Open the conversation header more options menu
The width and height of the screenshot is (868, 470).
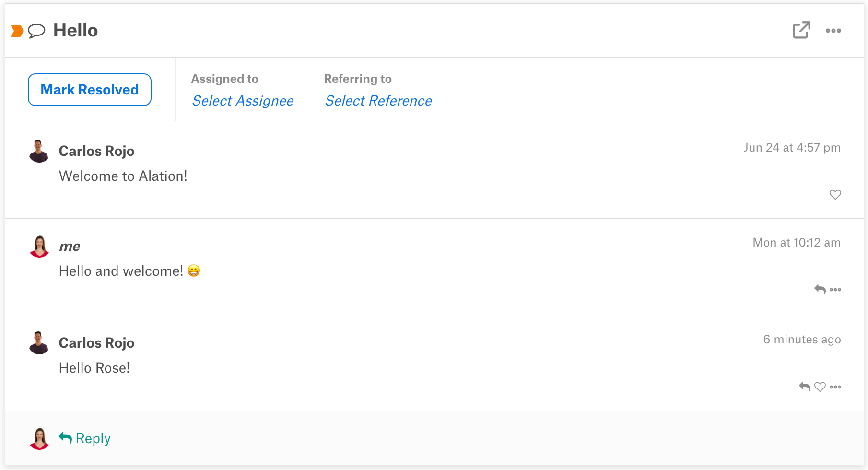[833, 31]
